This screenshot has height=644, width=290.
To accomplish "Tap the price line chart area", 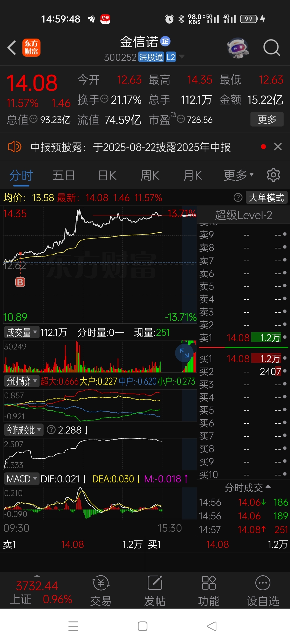I will 100,264.
